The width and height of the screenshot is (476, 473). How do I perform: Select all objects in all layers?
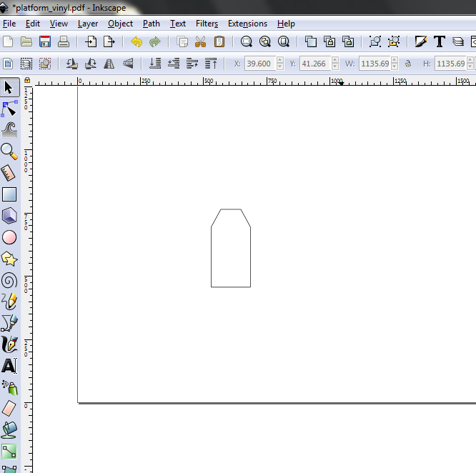(26, 64)
